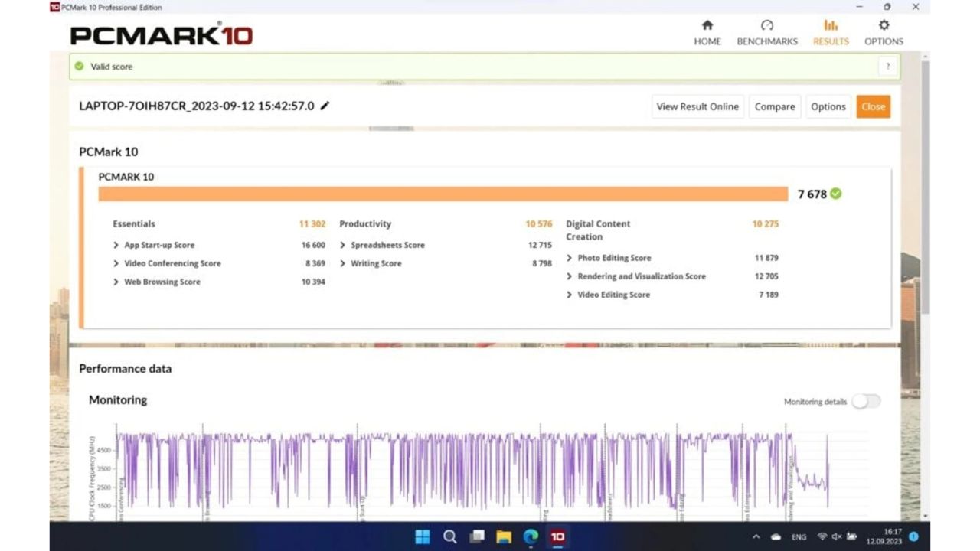Launch PCMark 10 from the taskbar
Screen dimensions: 980x551
pyautogui.click(x=557, y=536)
